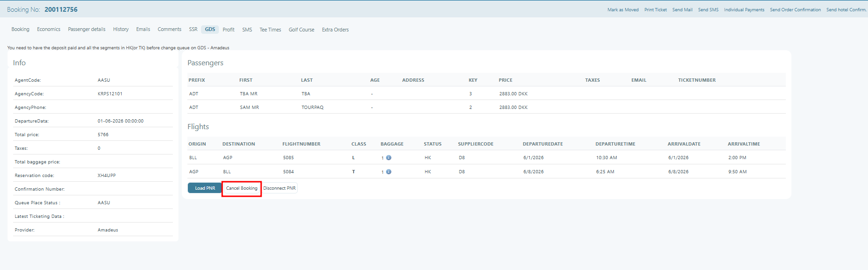Go to the Emails tab

point(143,30)
